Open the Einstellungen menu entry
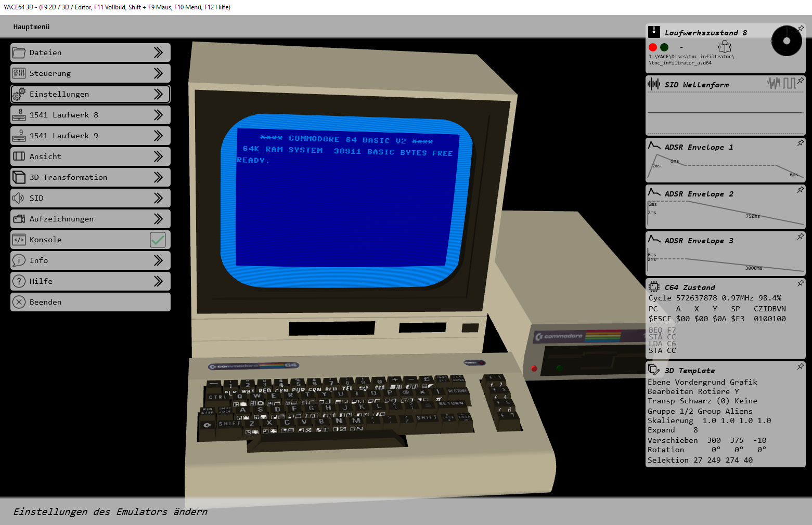The image size is (812, 525). (91, 94)
